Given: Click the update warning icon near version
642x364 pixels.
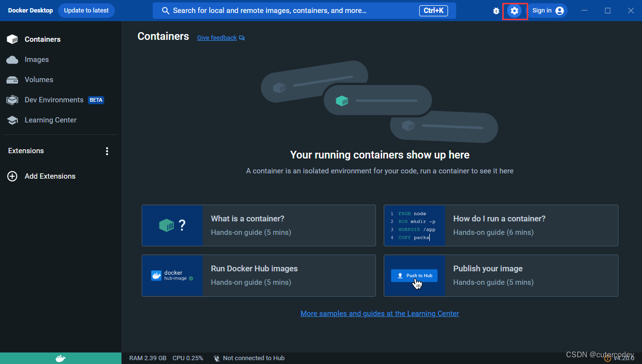Looking at the screenshot, I should coord(607,358).
